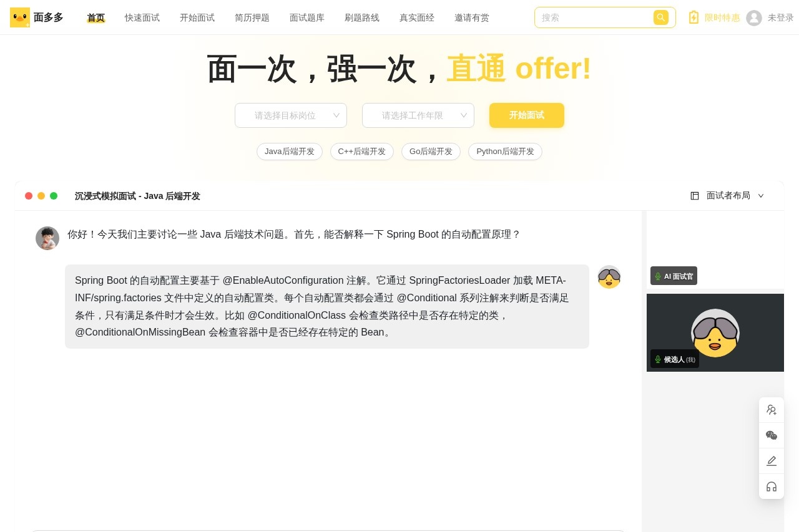
Task: Expand the 请选择目标岗位 dropdown
Action: pos(291,115)
